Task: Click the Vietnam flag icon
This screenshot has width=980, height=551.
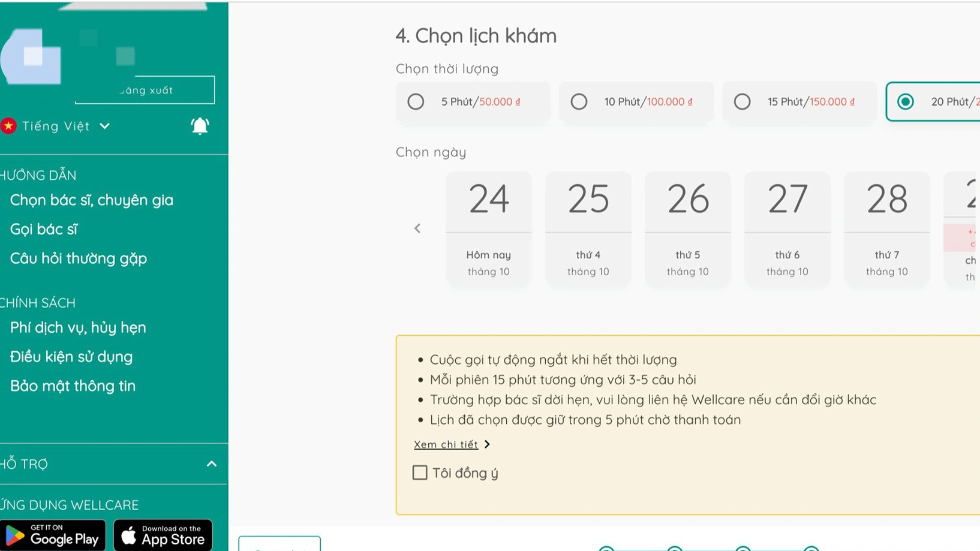Action: [8, 126]
